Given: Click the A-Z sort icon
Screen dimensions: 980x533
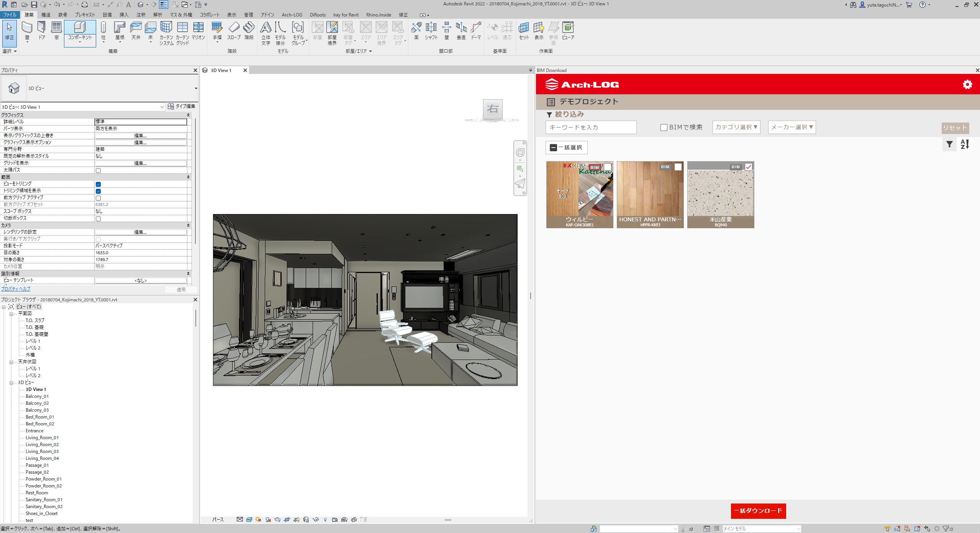Looking at the screenshot, I should [964, 144].
